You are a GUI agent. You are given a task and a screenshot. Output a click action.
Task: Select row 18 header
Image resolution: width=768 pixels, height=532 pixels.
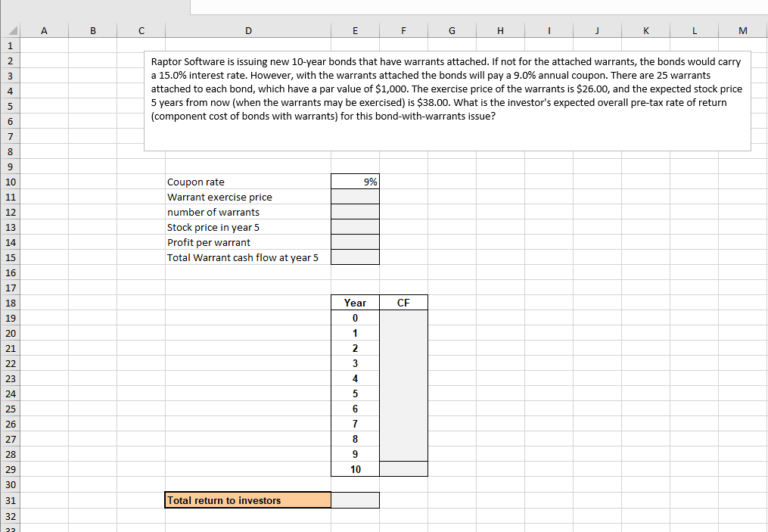[x=11, y=303]
